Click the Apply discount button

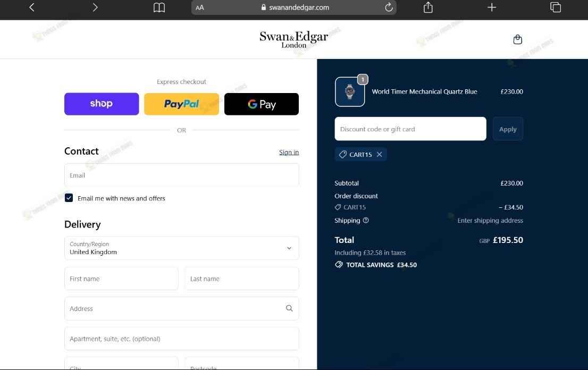[x=508, y=129]
